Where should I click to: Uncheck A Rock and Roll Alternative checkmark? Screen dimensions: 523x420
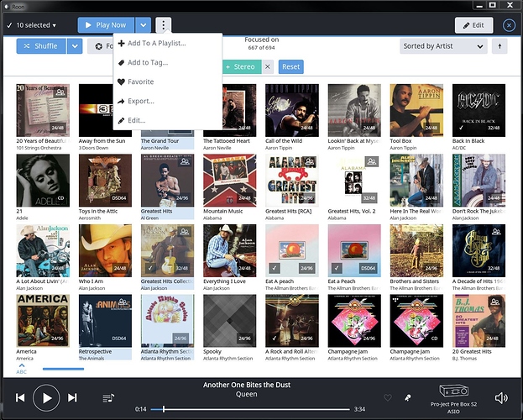(x=275, y=339)
